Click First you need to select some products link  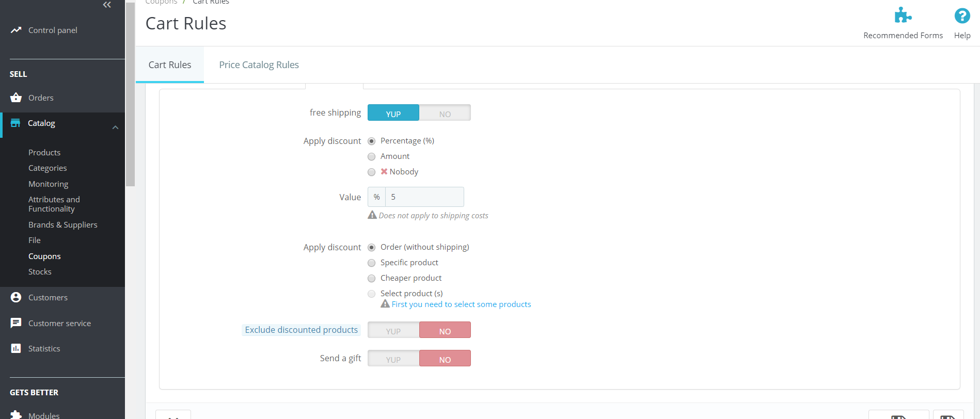461,304
